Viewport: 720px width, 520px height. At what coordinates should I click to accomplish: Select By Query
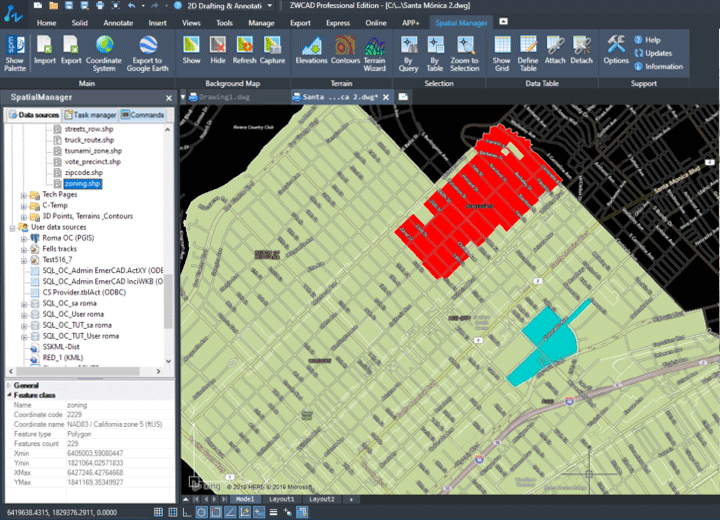[x=408, y=53]
